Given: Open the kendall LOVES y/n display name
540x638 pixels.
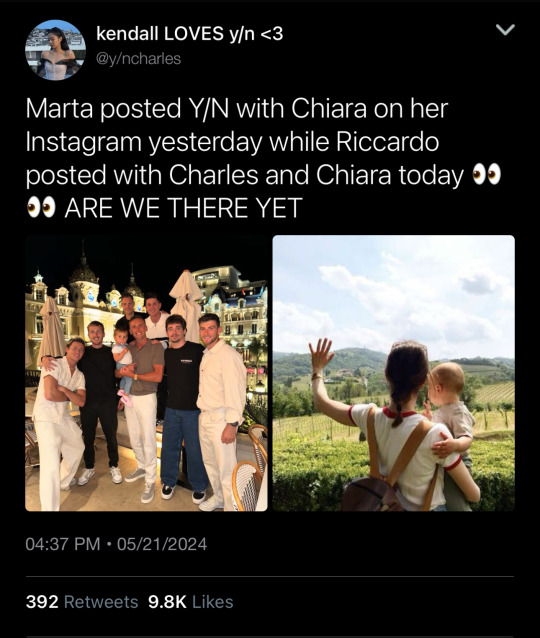Looking at the screenshot, I should coord(190,34).
